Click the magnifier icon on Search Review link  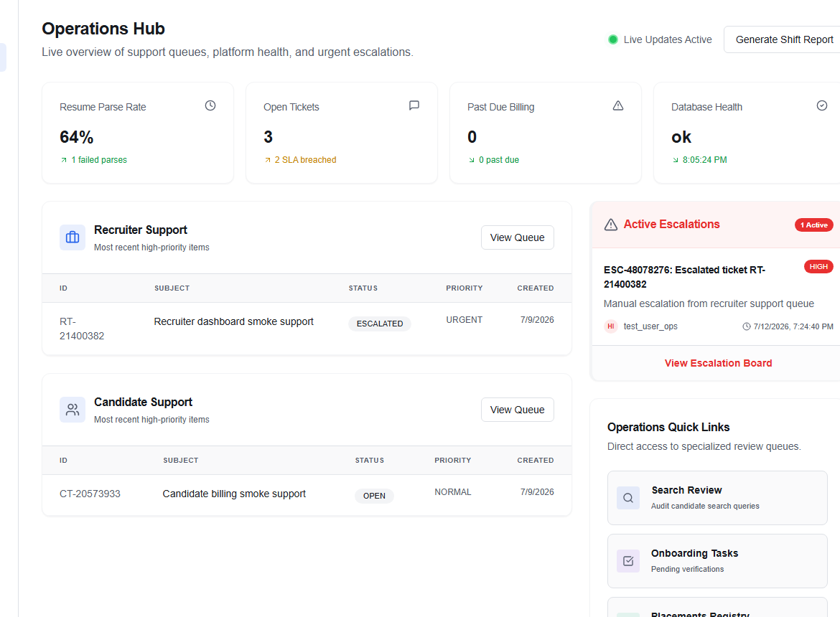coord(628,498)
